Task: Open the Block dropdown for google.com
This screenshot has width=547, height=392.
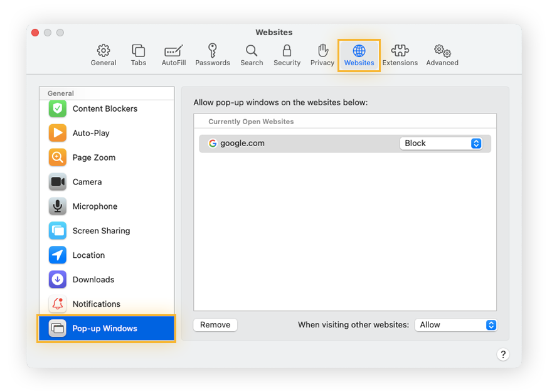Action: pos(442,143)
